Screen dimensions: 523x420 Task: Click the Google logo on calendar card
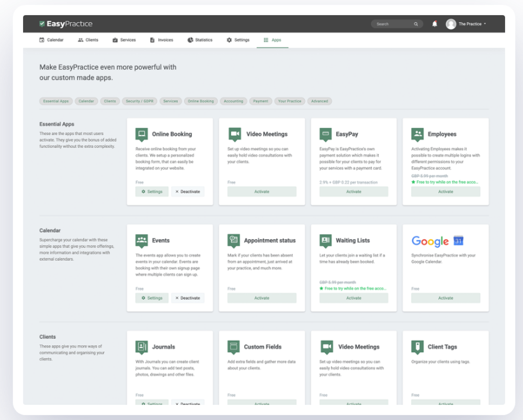coord(430,241)
